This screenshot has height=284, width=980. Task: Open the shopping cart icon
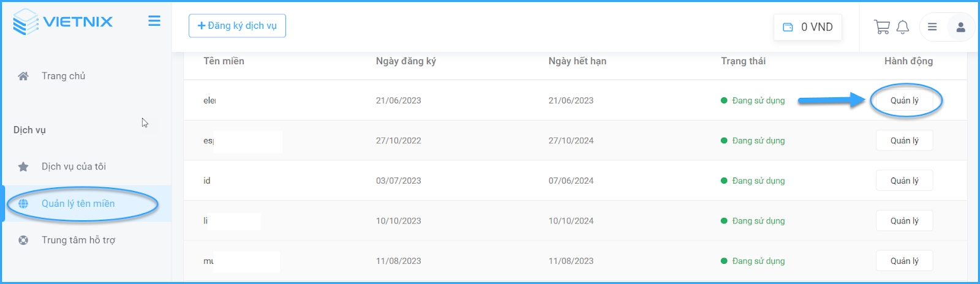tap(881, 27)
